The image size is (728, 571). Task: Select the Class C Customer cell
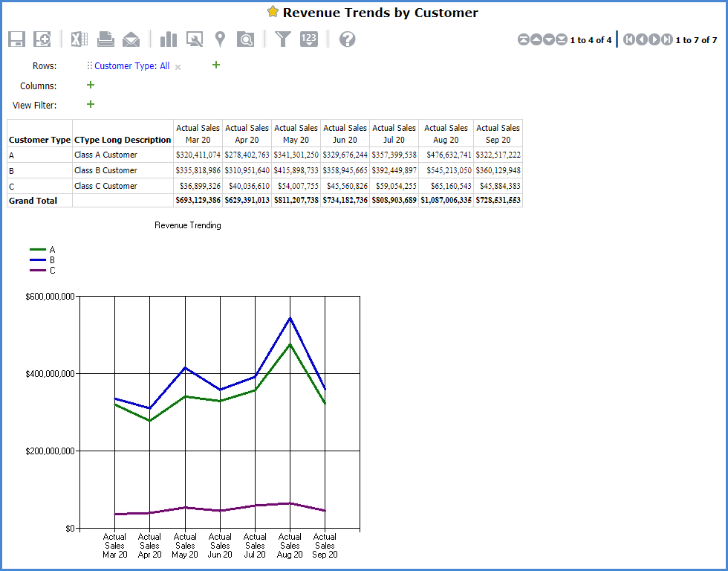(105, 186)
